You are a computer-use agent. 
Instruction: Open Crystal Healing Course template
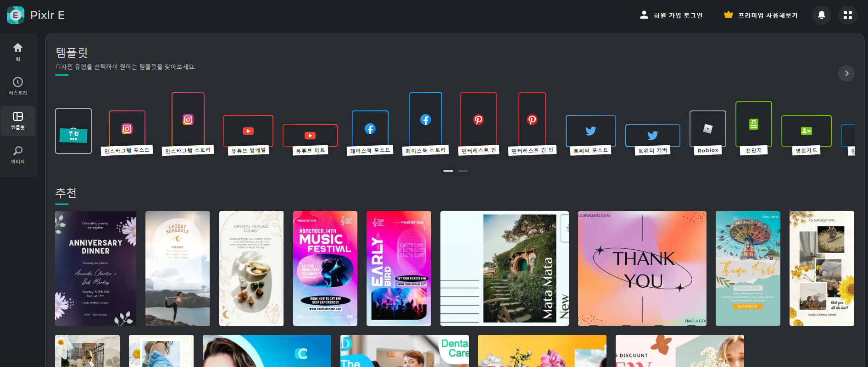click(x=251, y=268)
